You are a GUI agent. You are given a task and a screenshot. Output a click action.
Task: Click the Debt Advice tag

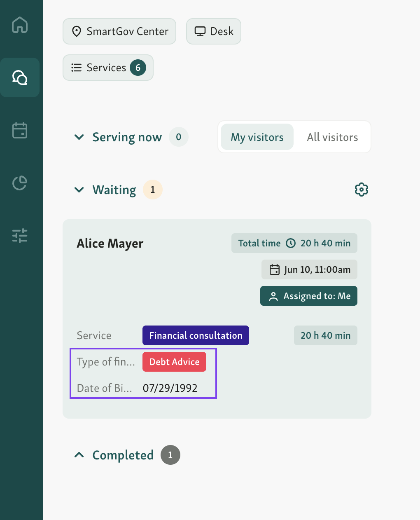tap(174, 362)
